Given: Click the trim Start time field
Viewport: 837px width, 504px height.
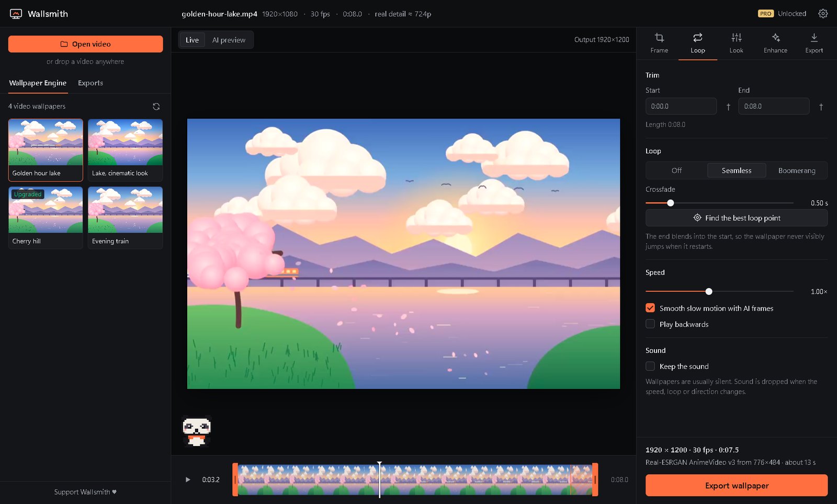Looking at the screenshot, I should click(681, 106).
